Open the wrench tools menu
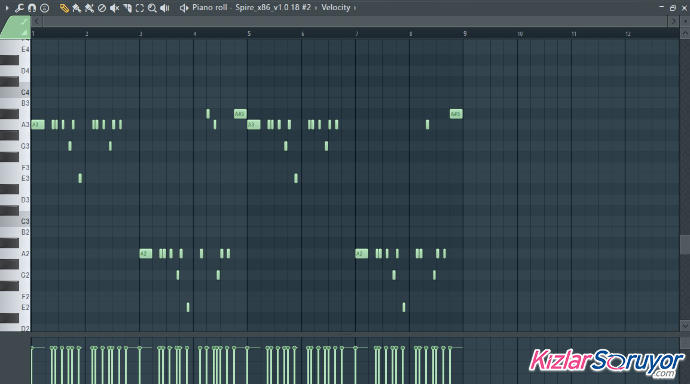This screenshot has width=690, height=384. pyautogui.click(x=19, y=8)
